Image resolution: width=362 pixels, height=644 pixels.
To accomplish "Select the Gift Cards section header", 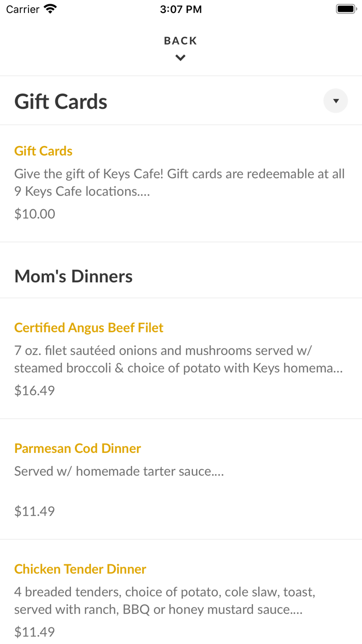I will [x=61, y=101].
